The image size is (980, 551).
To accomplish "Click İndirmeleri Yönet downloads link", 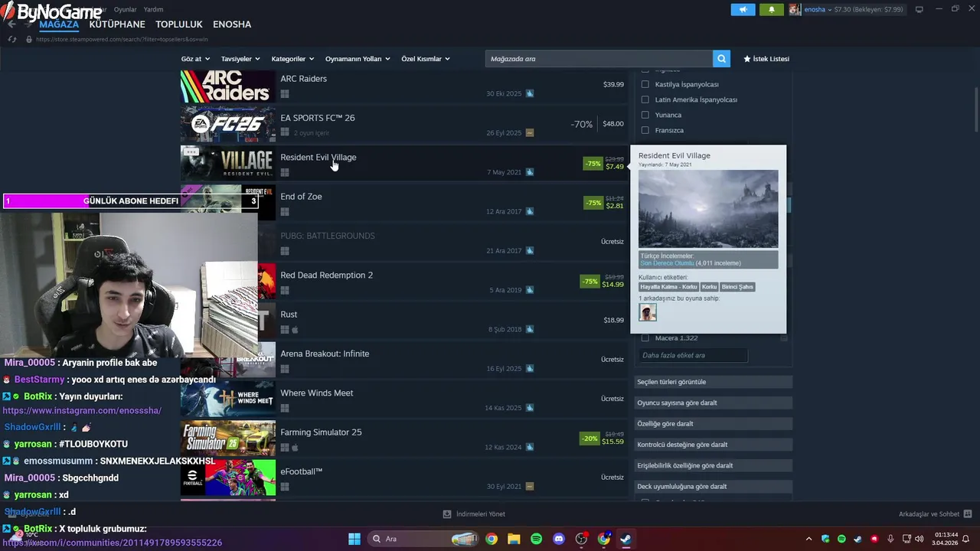I will [475, 514].
